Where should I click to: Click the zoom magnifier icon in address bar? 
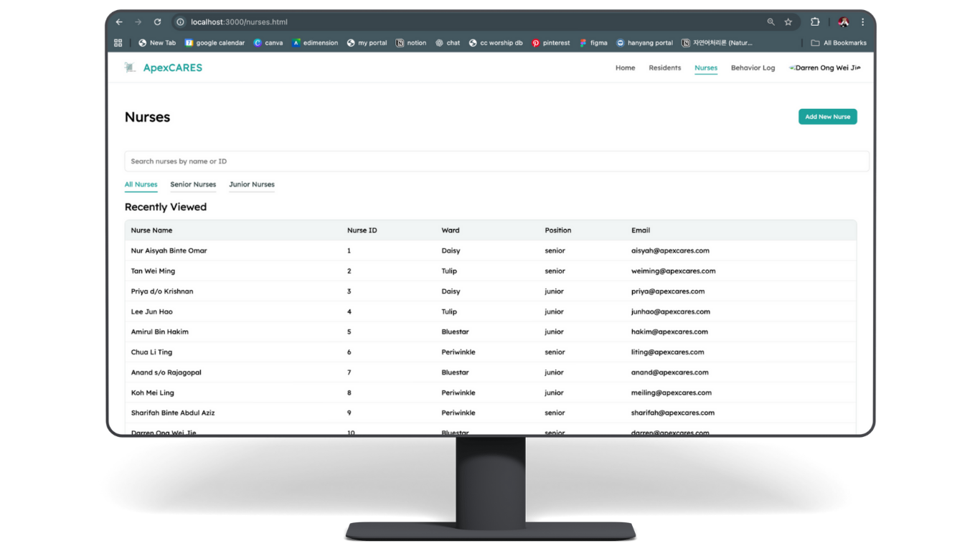click(771, 22)
